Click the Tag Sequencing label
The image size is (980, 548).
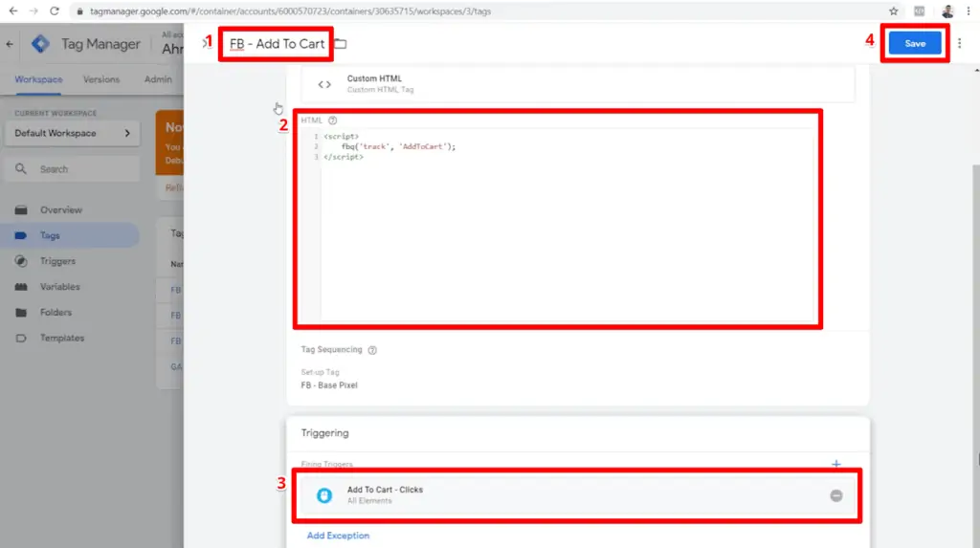[x=331, y=350]
